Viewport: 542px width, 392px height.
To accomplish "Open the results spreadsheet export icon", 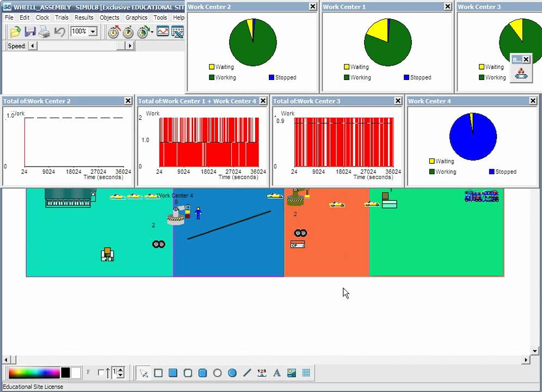I will point(177,32).
